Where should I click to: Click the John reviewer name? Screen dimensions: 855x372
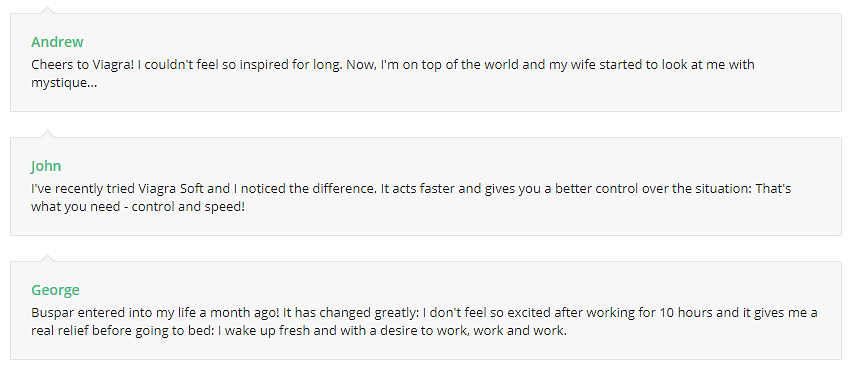pos(46,166)
